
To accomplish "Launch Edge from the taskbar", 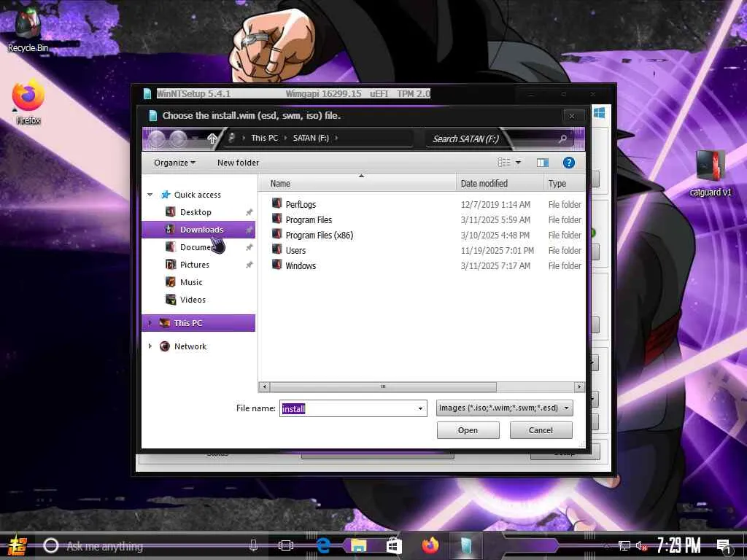I will click(323, 545).
